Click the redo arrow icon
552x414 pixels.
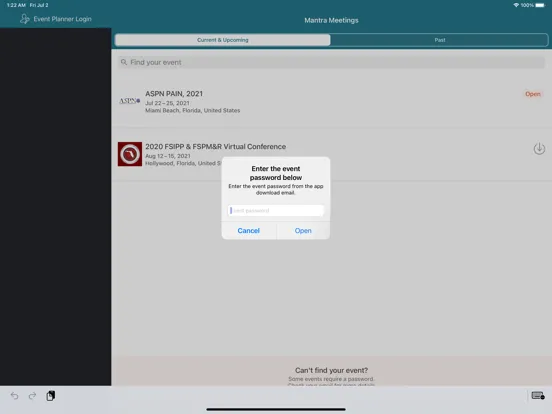point(32,396)
